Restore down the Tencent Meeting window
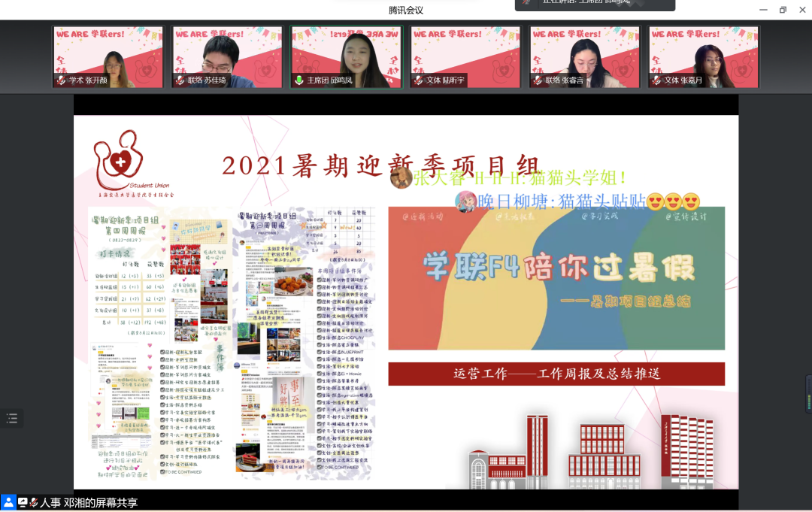This screenshot has height=512, width=812. point(783,10)
